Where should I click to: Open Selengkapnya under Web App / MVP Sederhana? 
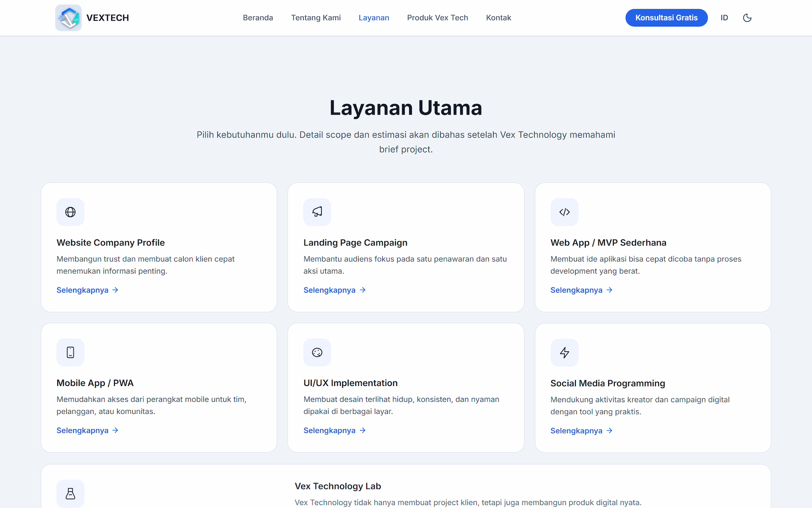coord(582,290)
